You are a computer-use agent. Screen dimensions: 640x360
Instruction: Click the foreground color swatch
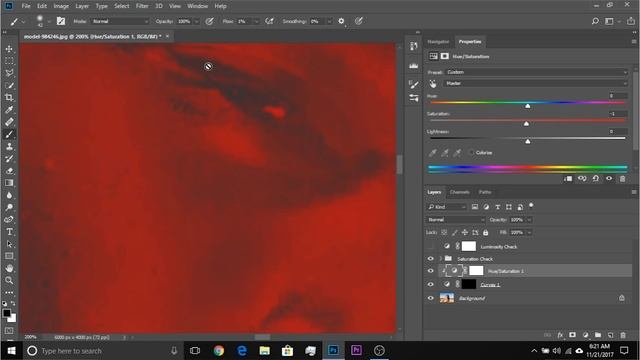pyautogui.click(x=7, y=313)
